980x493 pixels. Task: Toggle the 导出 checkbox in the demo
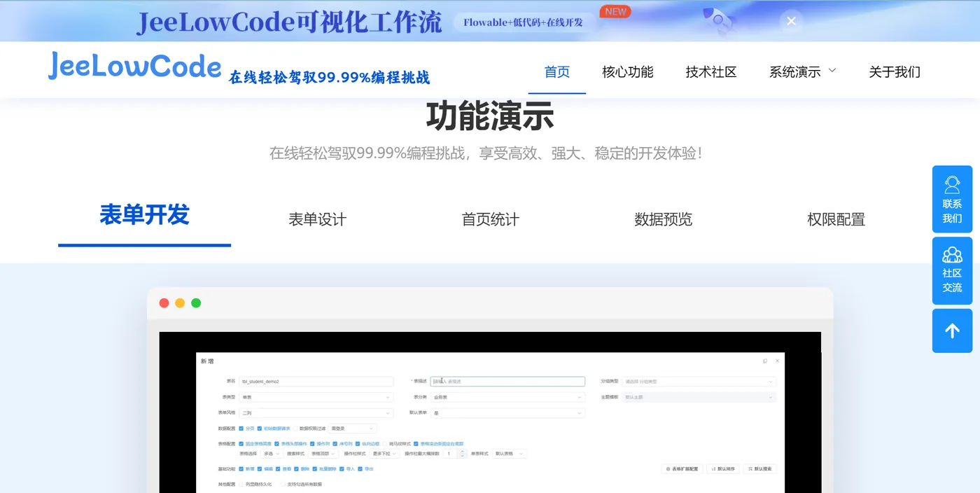tap(360, 468)
